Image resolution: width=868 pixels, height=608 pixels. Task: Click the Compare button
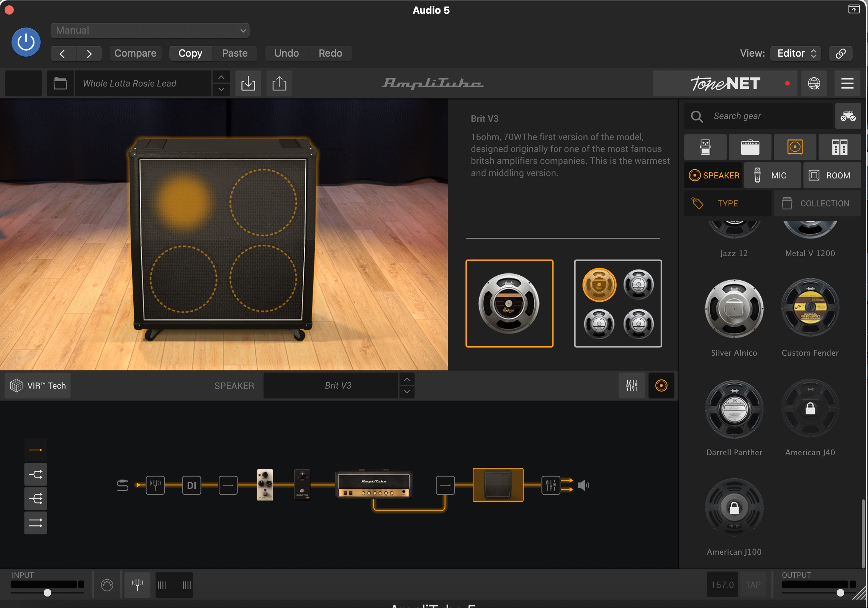coord(135,54)
